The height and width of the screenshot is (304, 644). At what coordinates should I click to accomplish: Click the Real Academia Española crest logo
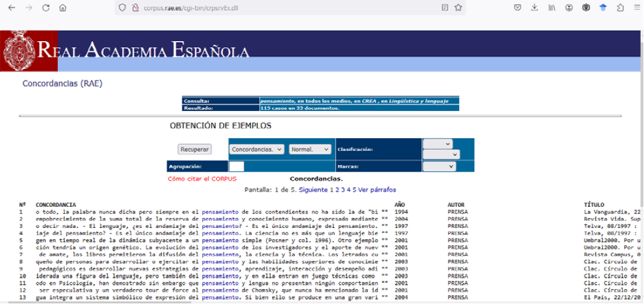tap(17, 51)
